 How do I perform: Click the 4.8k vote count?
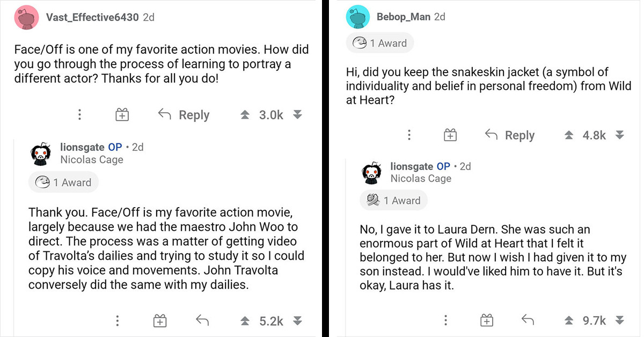(594, 135)
